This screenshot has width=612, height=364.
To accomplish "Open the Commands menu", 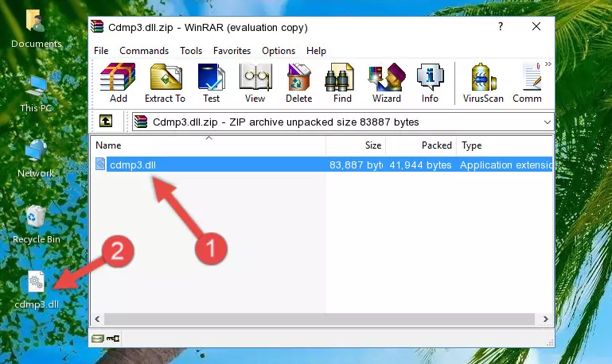I will tap(144, 51).
